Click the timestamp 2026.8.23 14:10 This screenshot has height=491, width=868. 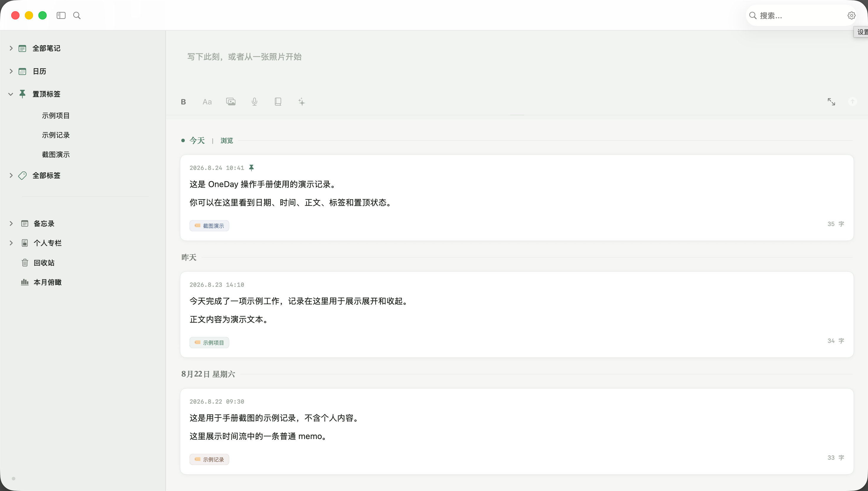217,285
